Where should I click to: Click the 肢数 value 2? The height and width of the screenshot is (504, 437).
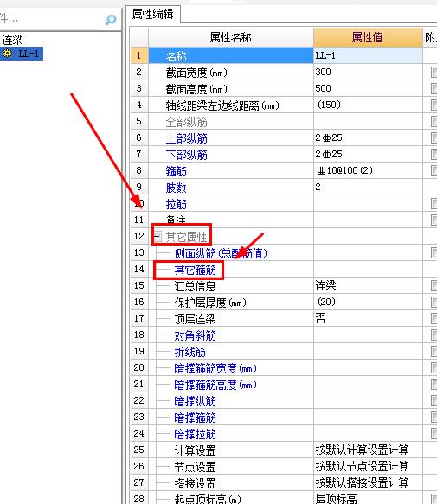tap(318, 187)
